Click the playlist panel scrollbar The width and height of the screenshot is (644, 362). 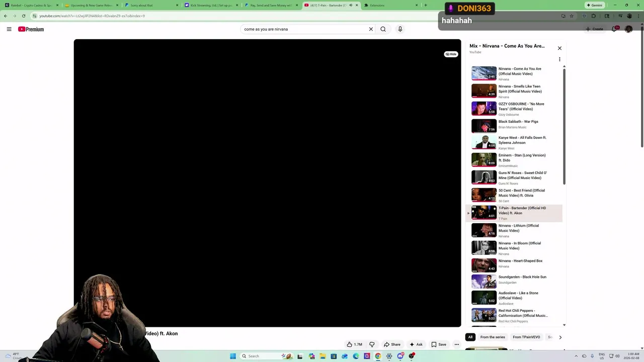564,127
